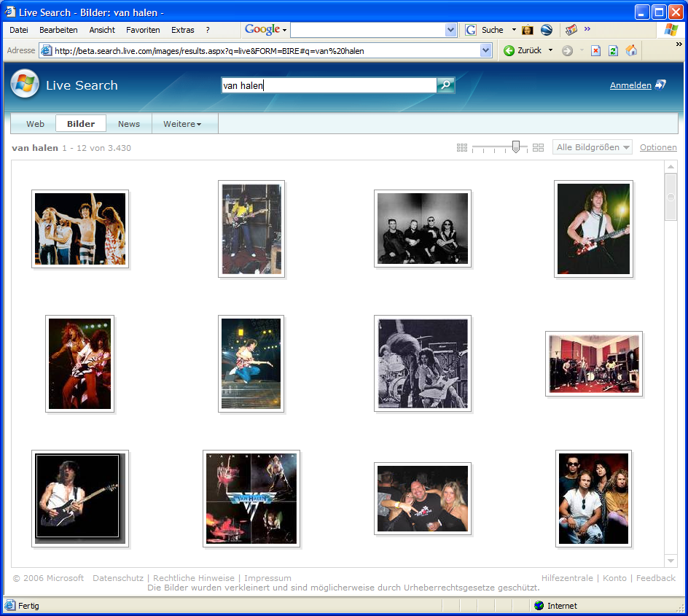The width and height of the screenshot is (688, 616).
Task: Click the results scrollbar up arrow
Action: click(x=671, y=167)
